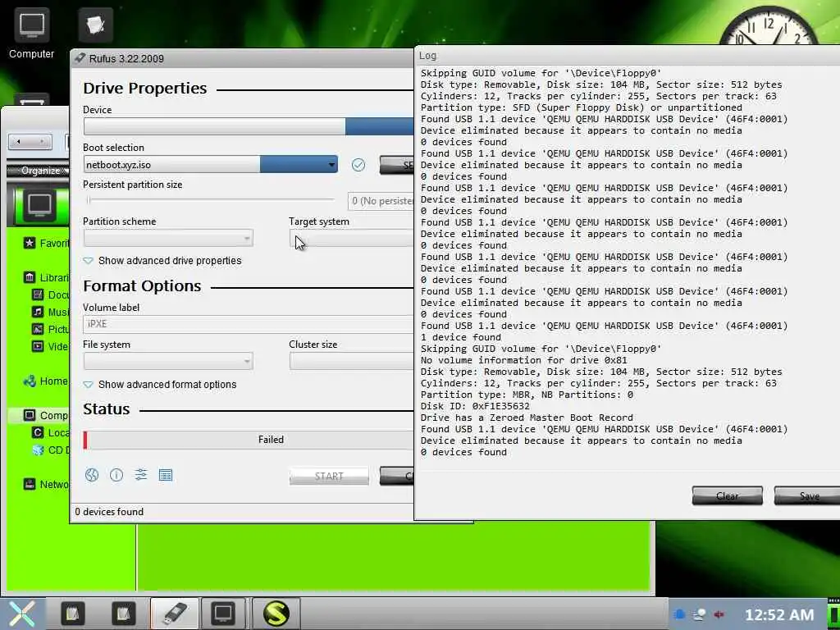Click the SELECT button beside Boot selection
Viewport: 840px width, 630px height.
pos(396,165)
